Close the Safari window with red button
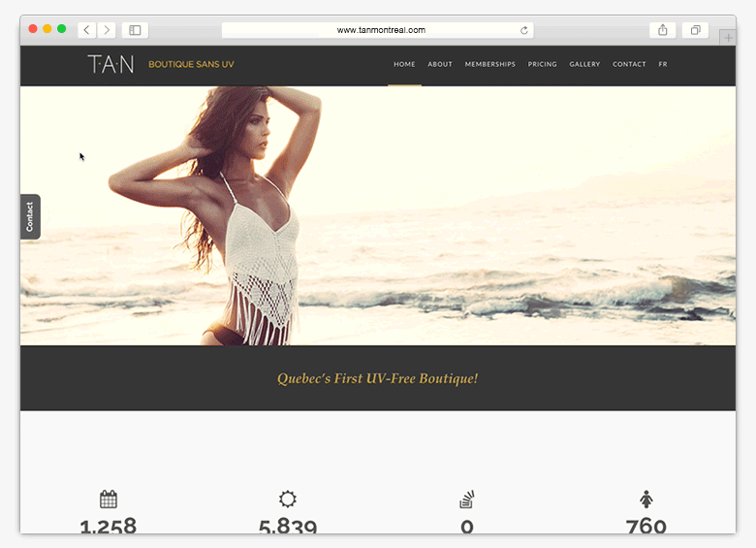Image resolution: width=756 pixels, height=548 pixels. (x=33, y=28)
